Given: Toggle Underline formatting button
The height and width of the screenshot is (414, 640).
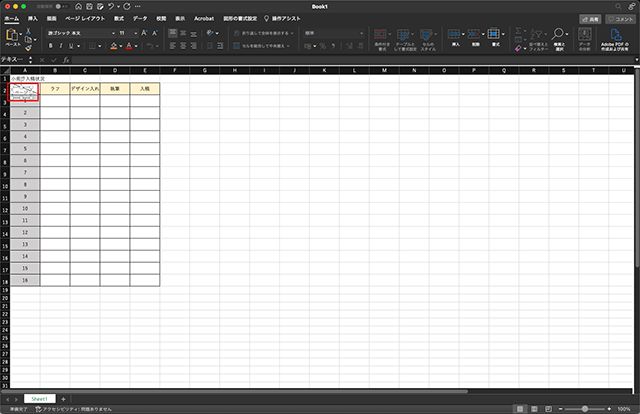Looking at the screenshot, I should pyautogui.click(x=72, y=45).
